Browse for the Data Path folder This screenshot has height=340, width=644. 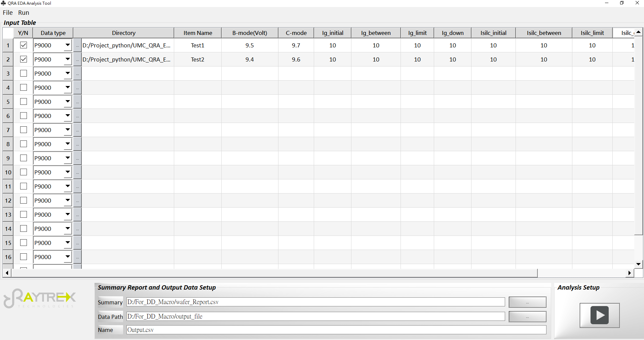[527, 316]
